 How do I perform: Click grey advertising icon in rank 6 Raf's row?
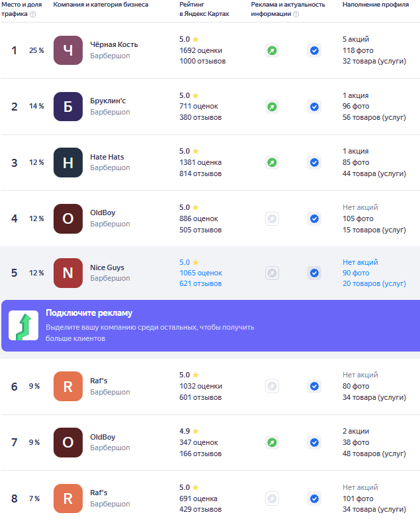[272, 386]
